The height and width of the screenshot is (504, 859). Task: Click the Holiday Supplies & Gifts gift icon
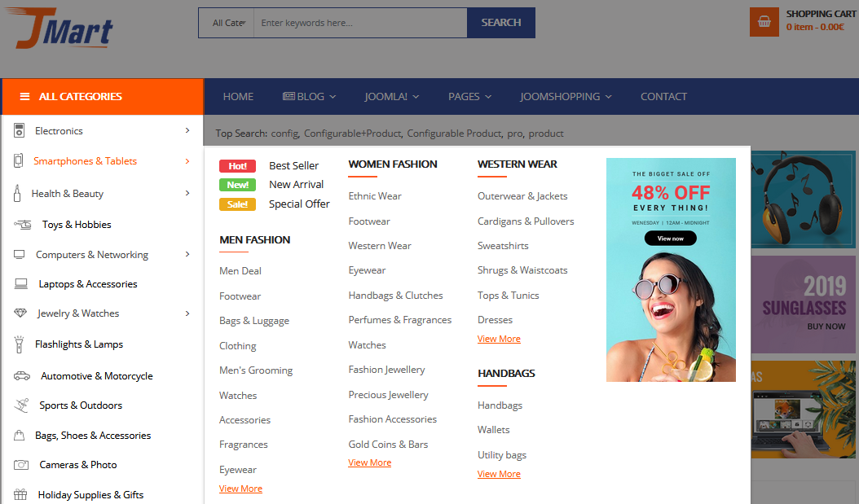[20, 495]
